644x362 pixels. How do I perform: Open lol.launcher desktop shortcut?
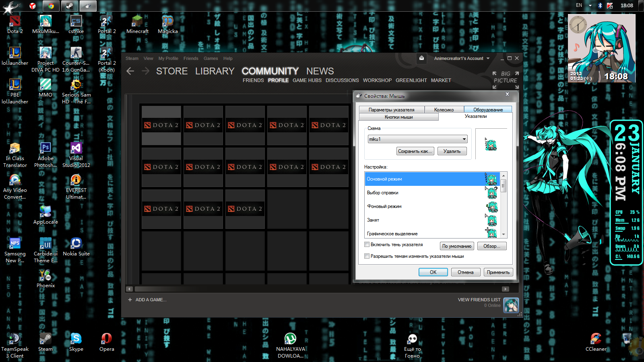point(15,56)
